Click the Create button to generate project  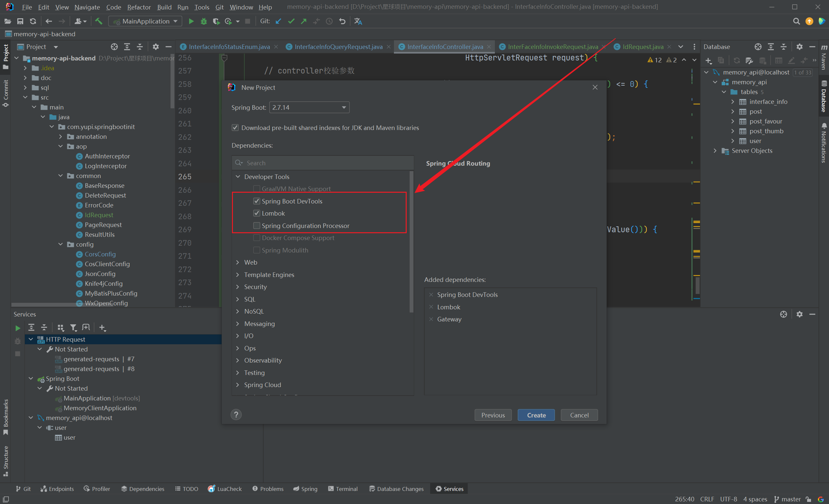(536, 415)
